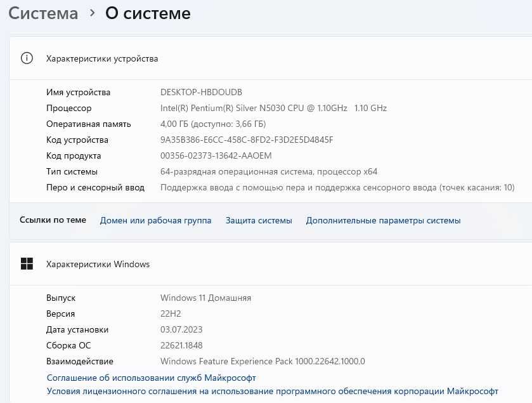
Task: Click the Windows logo icon
Action: 27,264
